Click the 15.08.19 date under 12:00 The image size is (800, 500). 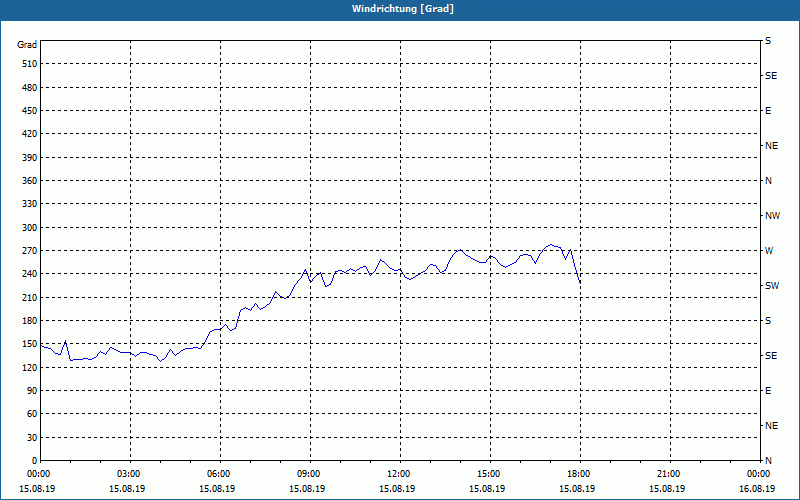(397, 489)
